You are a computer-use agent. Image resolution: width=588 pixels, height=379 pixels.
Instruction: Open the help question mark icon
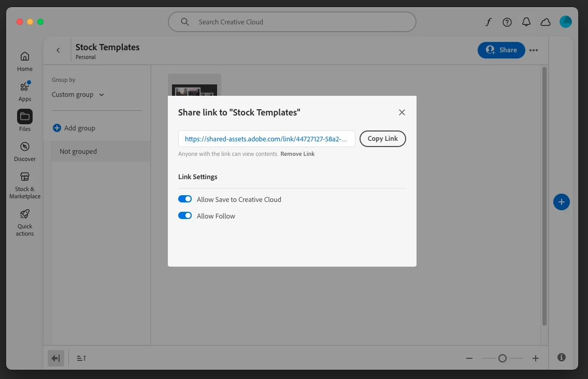tap(507, 22)
